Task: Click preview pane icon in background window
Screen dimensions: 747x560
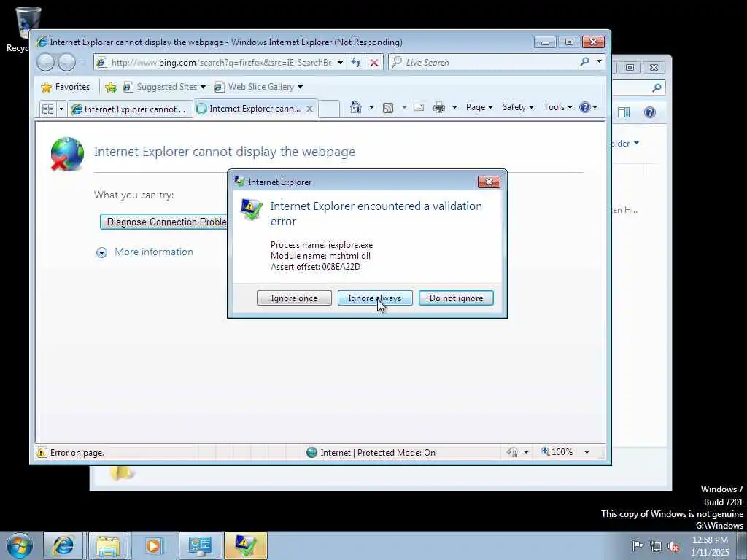Action: 624,112
